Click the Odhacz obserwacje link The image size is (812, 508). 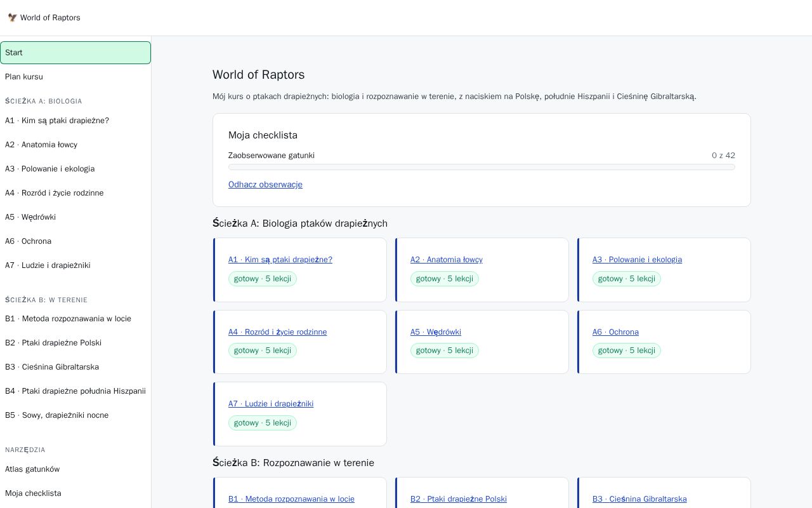(265, 185)
